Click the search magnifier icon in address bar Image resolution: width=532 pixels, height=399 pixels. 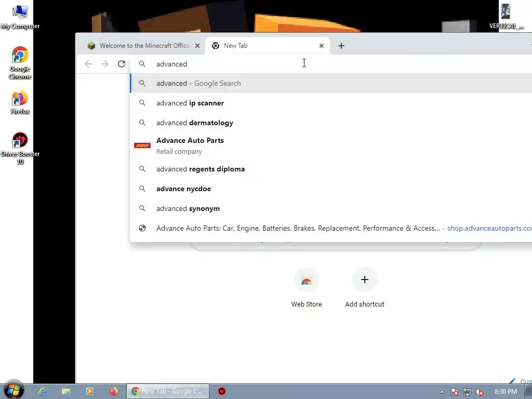[x=142, y=64]
